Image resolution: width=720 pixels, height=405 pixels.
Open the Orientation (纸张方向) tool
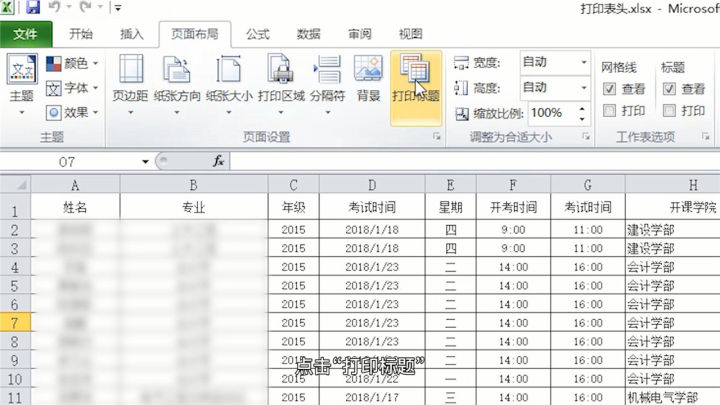(177, 83)
